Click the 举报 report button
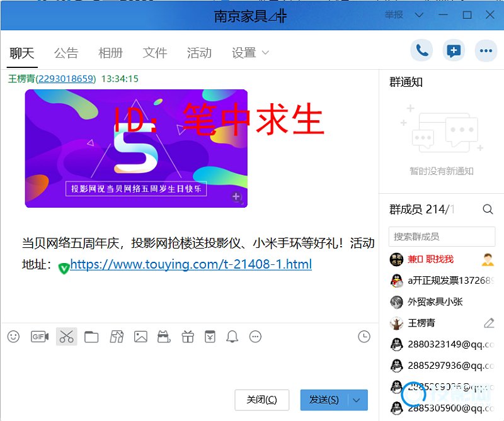This screenshot has width=504, height=421. pos(394,14)
